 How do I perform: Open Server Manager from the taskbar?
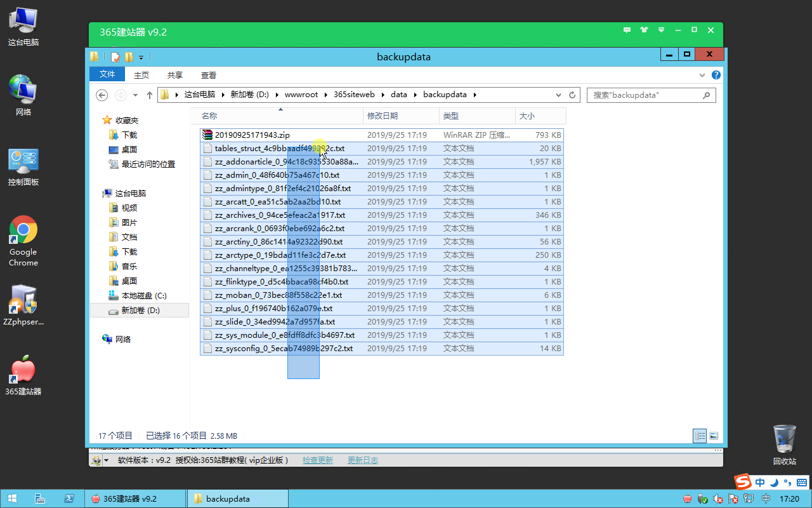point(39,498)
